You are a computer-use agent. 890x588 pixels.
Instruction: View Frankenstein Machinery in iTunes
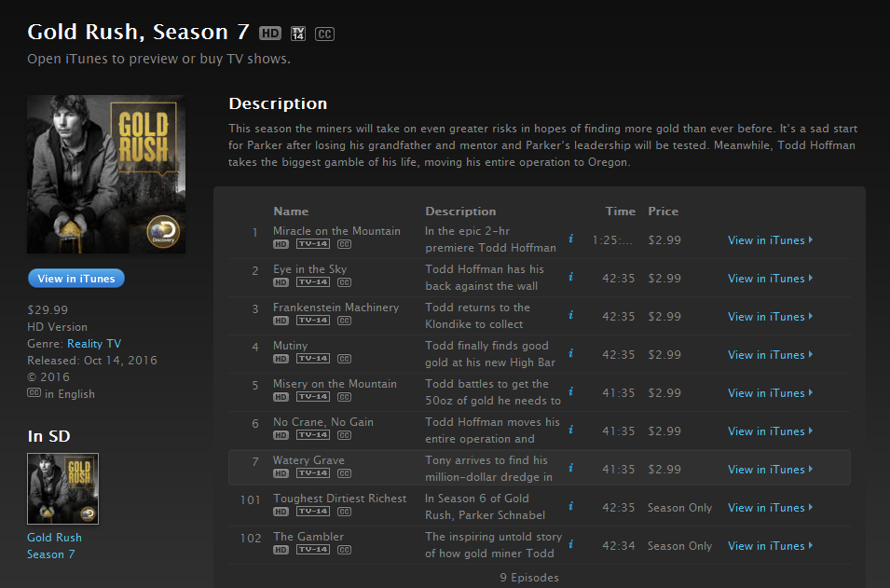[x=770, y=316]
